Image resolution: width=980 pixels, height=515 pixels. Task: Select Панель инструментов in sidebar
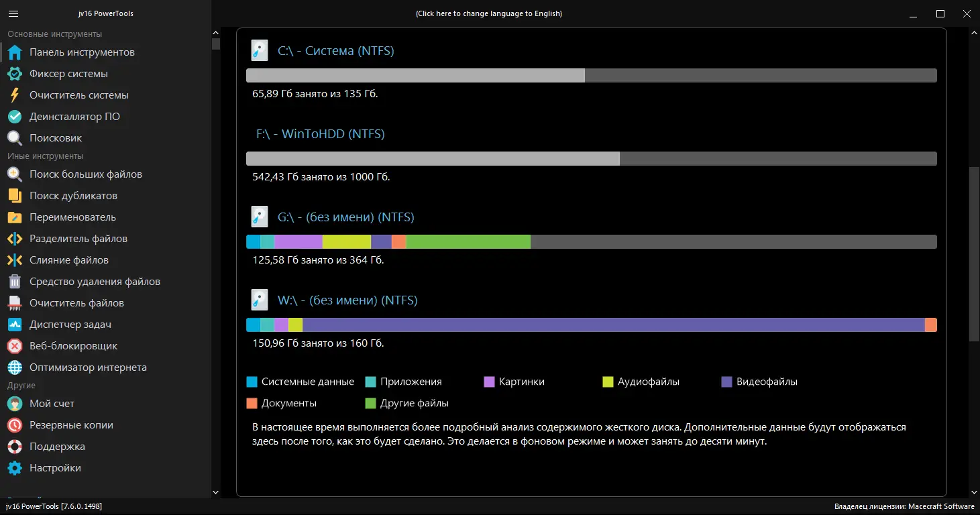tap(82, 52)
